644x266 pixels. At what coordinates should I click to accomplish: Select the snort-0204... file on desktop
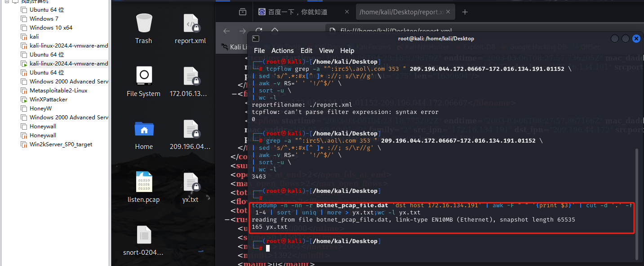tap(144, 240)
